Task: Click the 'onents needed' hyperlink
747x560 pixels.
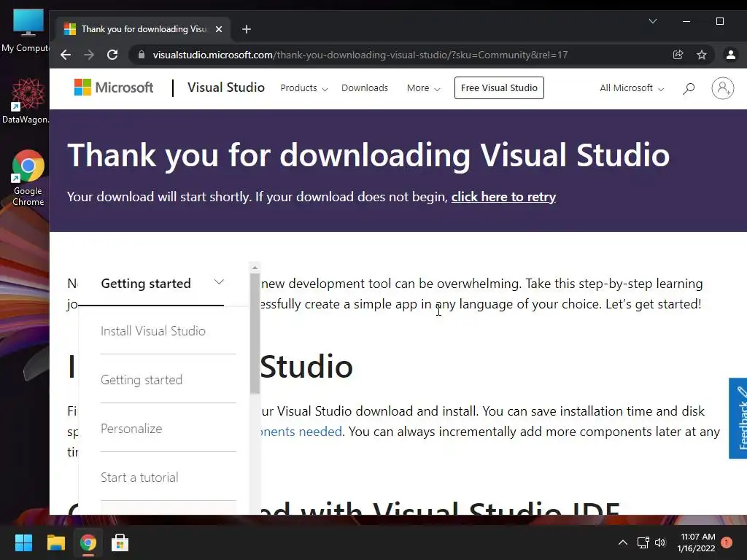Action: pos(301,432)
